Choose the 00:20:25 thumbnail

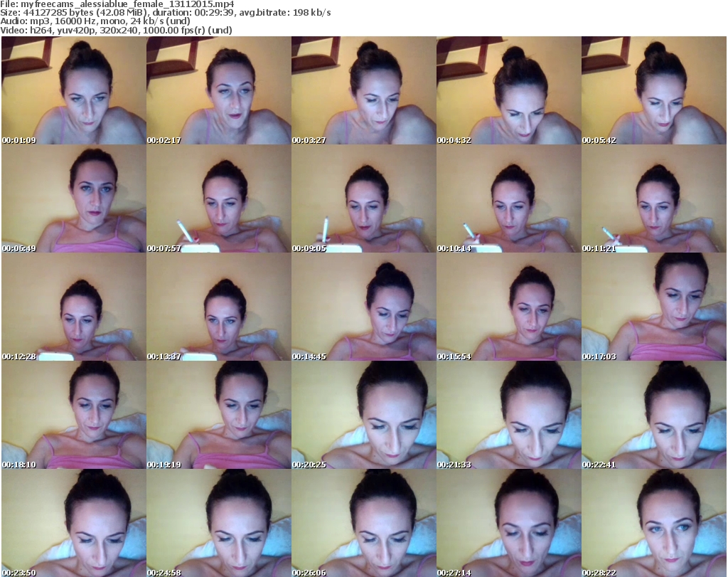click(363, 415)
